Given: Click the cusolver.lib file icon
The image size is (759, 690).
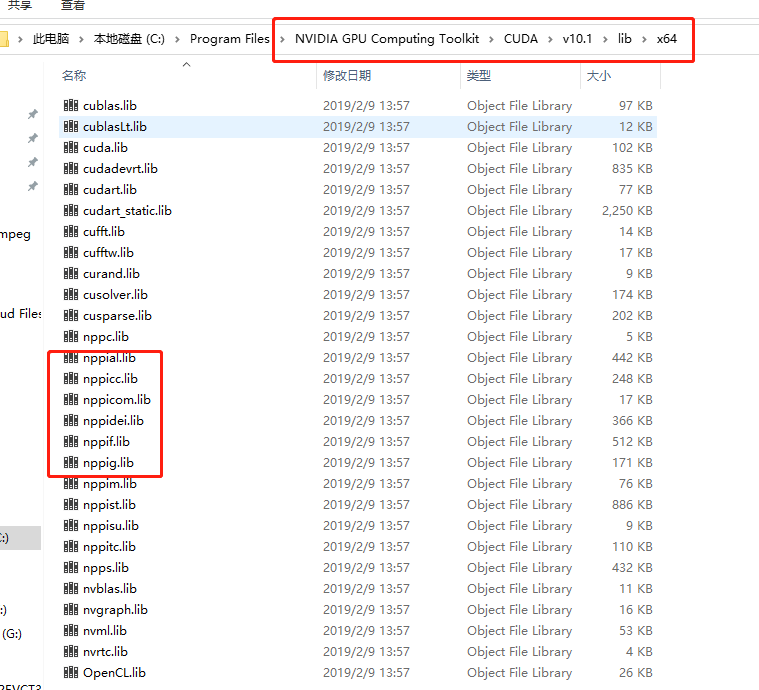Looking at the screenshot, I should 70,295.
